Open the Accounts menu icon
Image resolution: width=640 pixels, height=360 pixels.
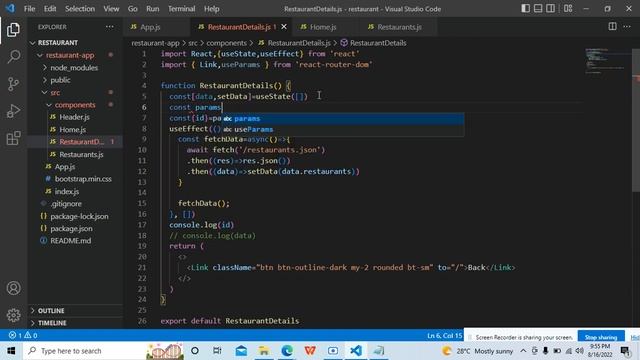click(x=13, y=288)
